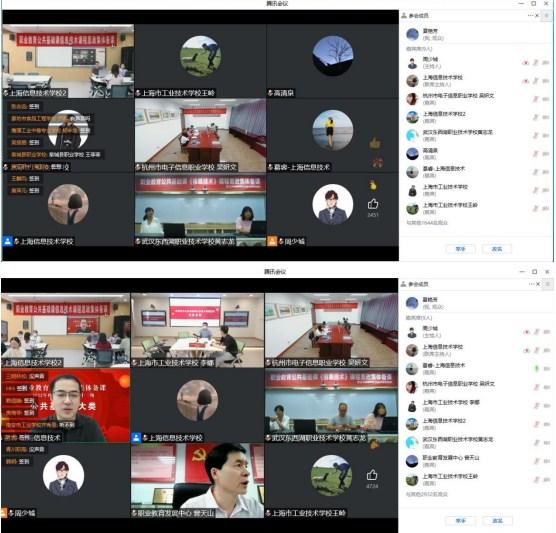The image size is (556, 533).
Task: Mute the green microphone next to 聂睿-上海信息技术
Action: point(536,368)
